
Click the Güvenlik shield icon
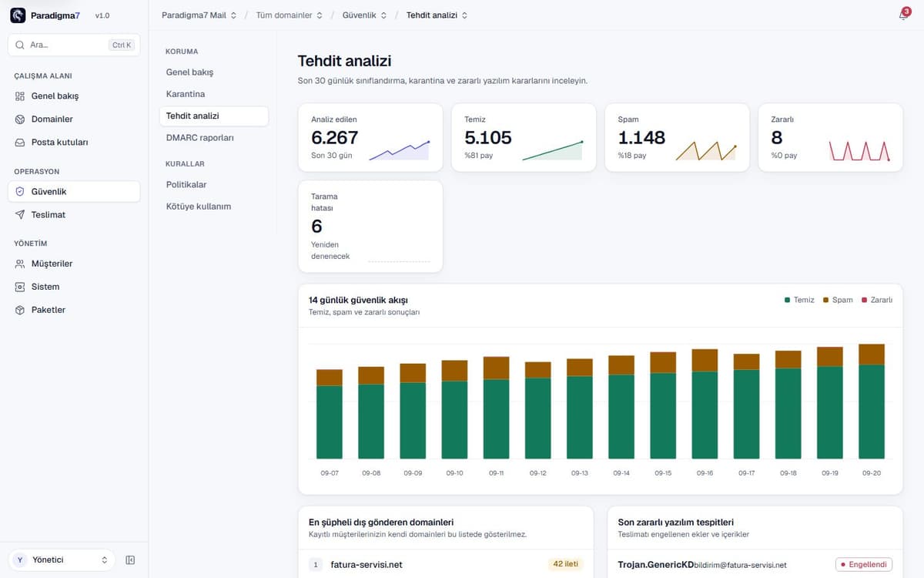(20, 192)
